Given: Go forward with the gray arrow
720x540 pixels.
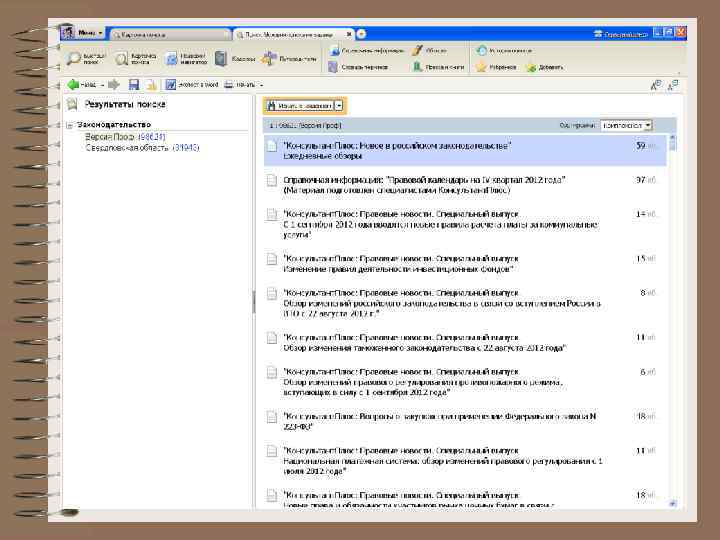Looking at the screenshot, I should tap(113, 84).
